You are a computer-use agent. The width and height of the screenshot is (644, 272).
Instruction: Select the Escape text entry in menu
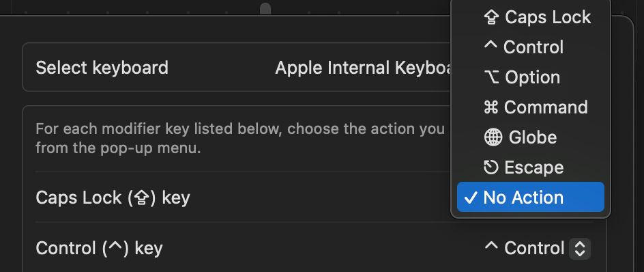coord(534,167)
